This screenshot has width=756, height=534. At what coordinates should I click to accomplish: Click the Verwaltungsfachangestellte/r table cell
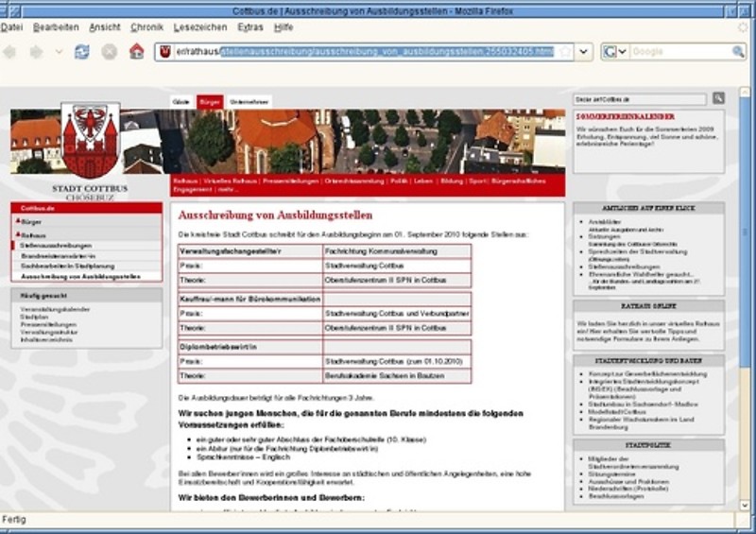[250, 251]
